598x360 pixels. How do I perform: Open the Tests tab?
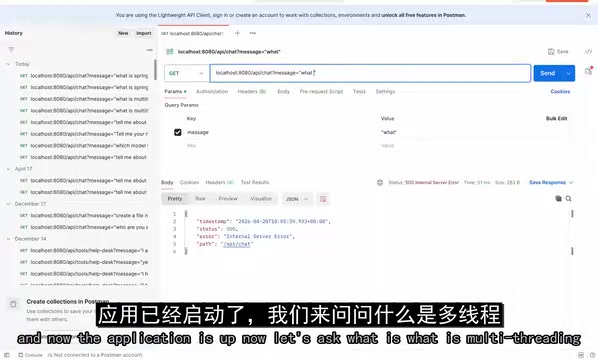pos(359,92)
